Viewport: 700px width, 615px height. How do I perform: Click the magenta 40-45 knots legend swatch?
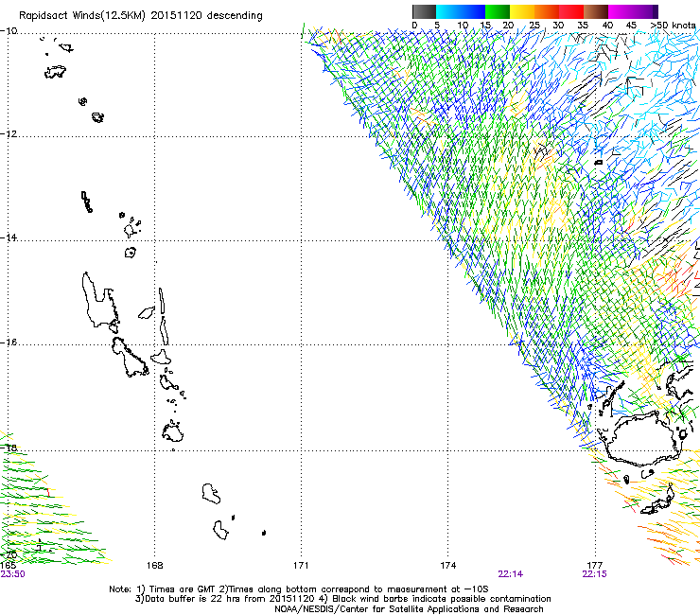(621, 11)
